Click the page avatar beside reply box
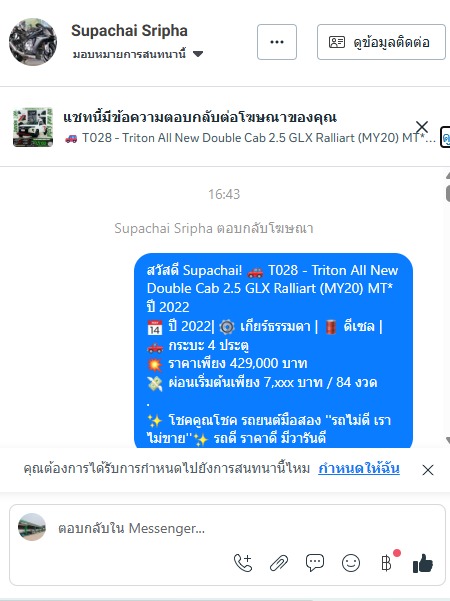 coord(32,527)
